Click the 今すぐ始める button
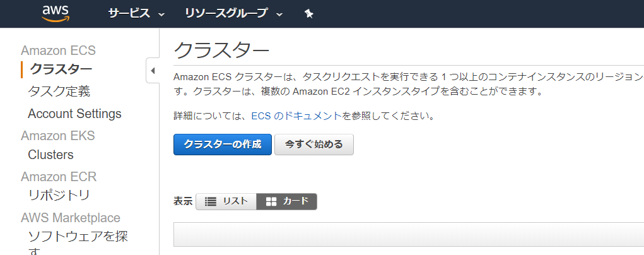 point(313,145)
